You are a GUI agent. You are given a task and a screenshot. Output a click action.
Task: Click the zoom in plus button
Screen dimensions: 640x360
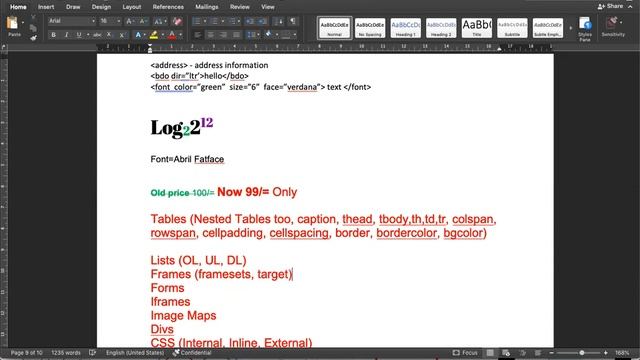point(606,353)
